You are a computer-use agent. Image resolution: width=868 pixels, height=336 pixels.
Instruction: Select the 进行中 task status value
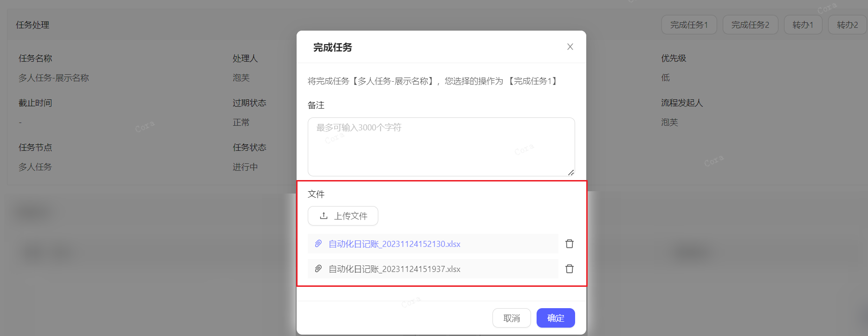[x=245, y=167]
